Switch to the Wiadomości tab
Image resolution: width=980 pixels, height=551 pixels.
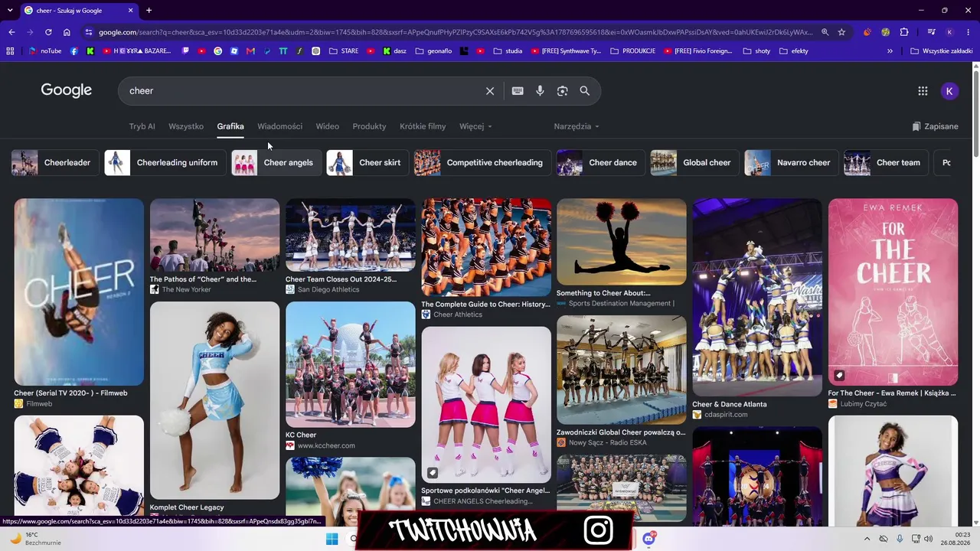pyautogui.click(x=279, y=126)
